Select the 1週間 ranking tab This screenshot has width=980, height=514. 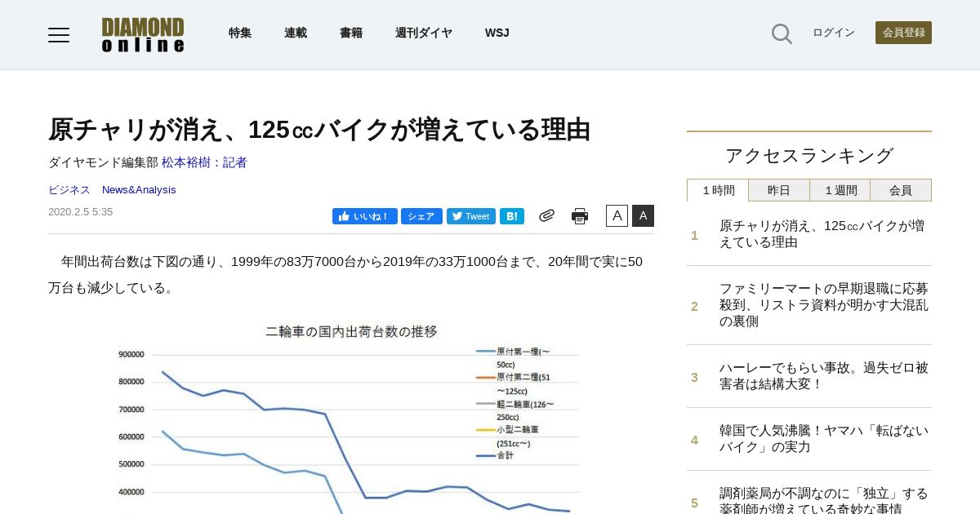840,190
